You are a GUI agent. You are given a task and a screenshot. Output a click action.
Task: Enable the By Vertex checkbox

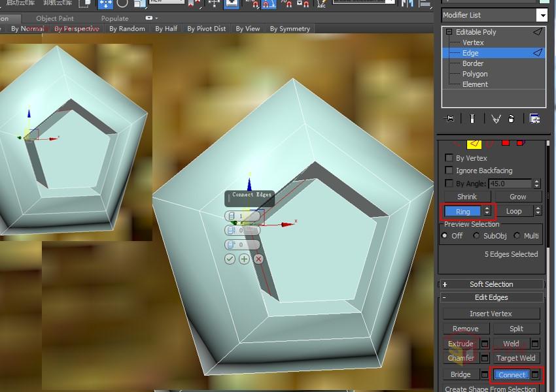click(x=449, y=157)
